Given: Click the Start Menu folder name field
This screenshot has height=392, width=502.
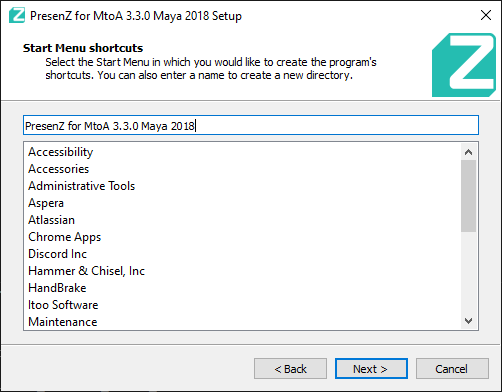Looking at the screenshot, I should 251,125.
